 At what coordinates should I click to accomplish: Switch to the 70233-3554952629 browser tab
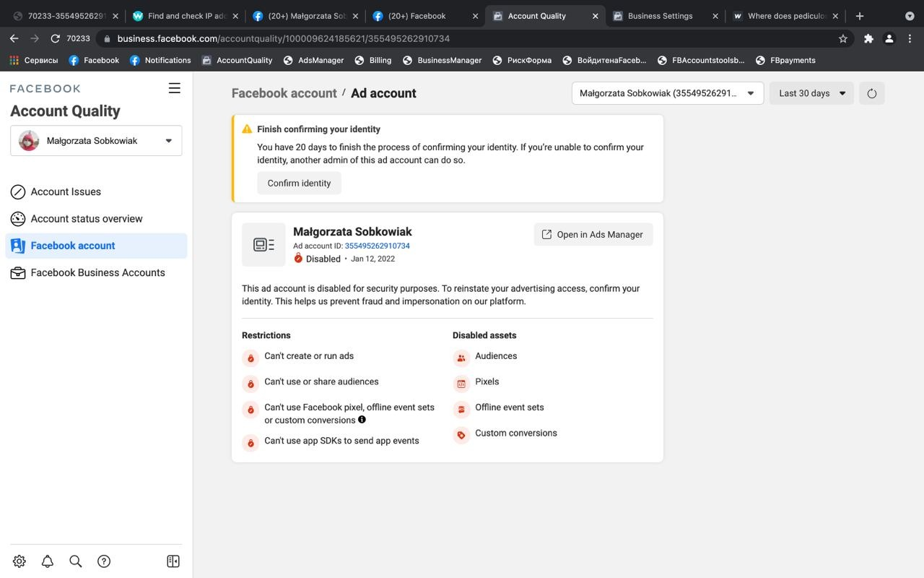coord(65,16)
